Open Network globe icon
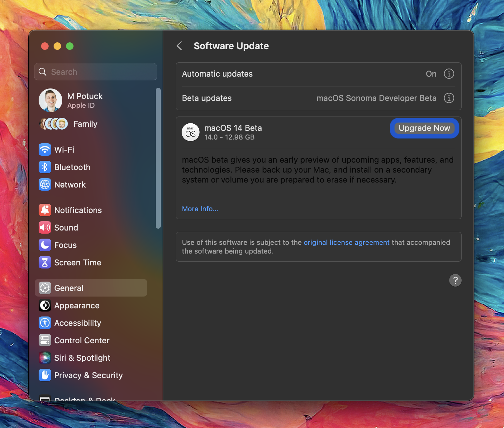This screenshot has width=504, height=428. 45,184
